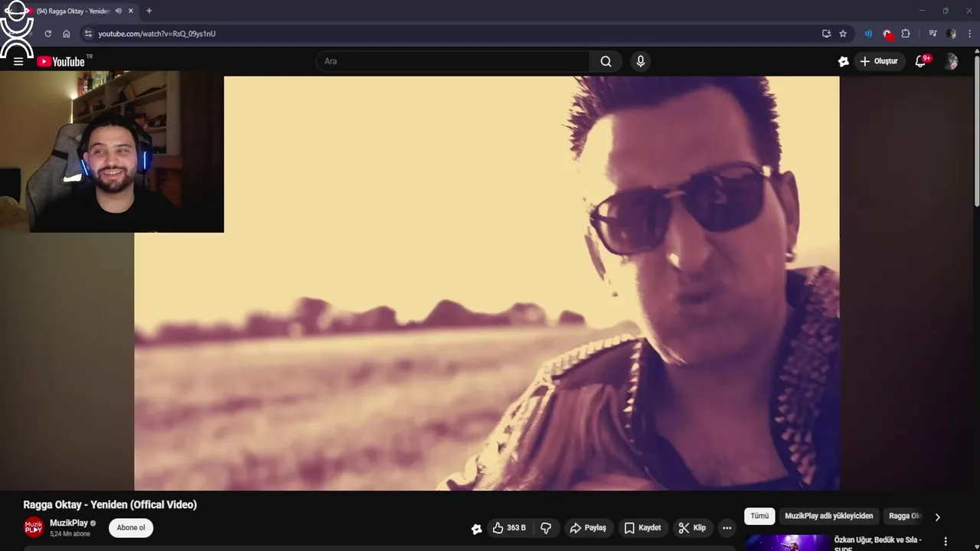This screenshot has height=551, width=980.
Task: Open Özkan Uğur recommended video thumbnail
Action: [x=787, y=543]
